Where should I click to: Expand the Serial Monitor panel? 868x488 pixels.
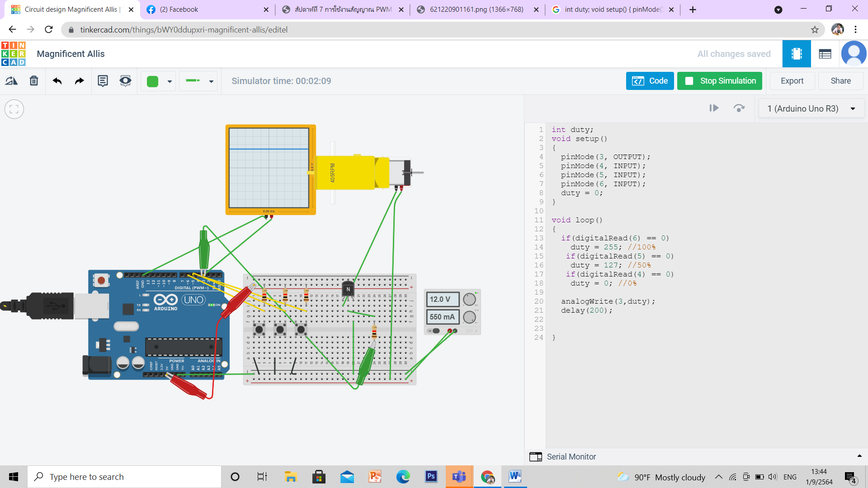tap(859, 456)
